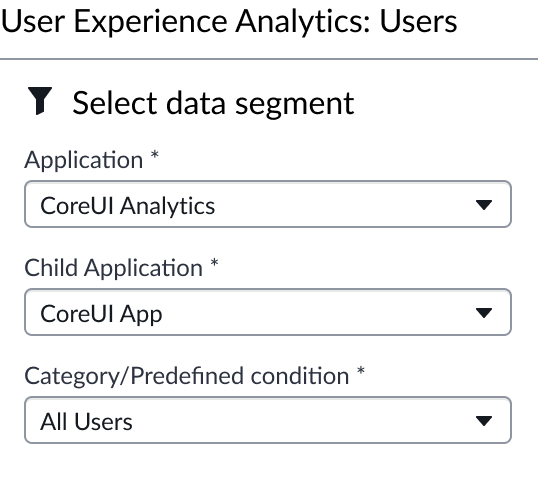Image resolution: width=538 pixels, height=482 pixels.
Task: Click the Child Application field label
Action: pos(114,268)
